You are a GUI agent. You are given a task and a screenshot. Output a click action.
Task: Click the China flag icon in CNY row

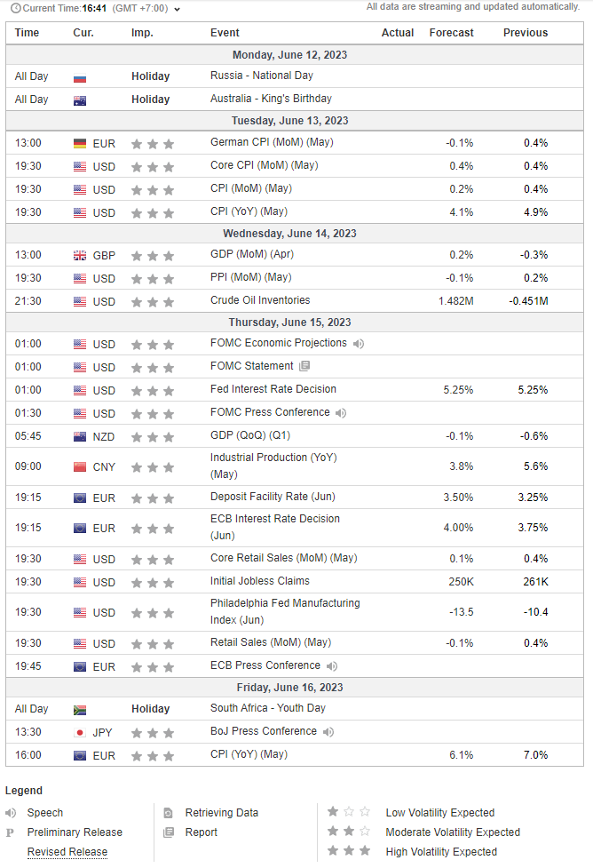click(80, 467)
